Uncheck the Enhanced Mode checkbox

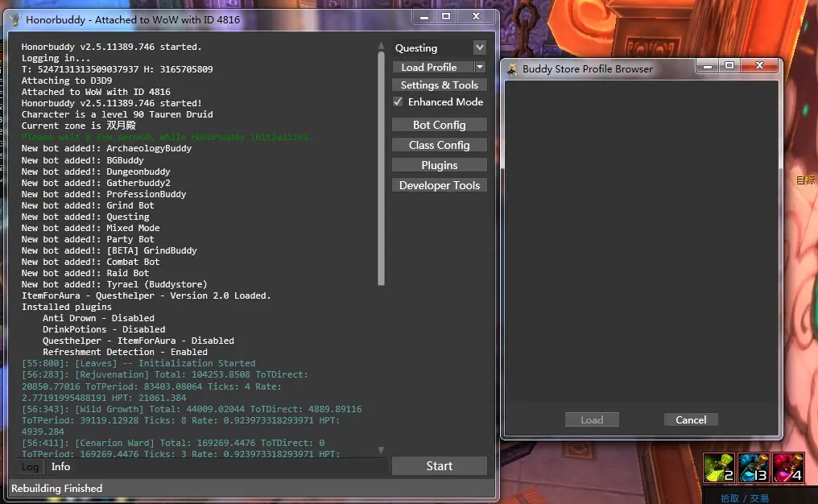click(398, 102)
